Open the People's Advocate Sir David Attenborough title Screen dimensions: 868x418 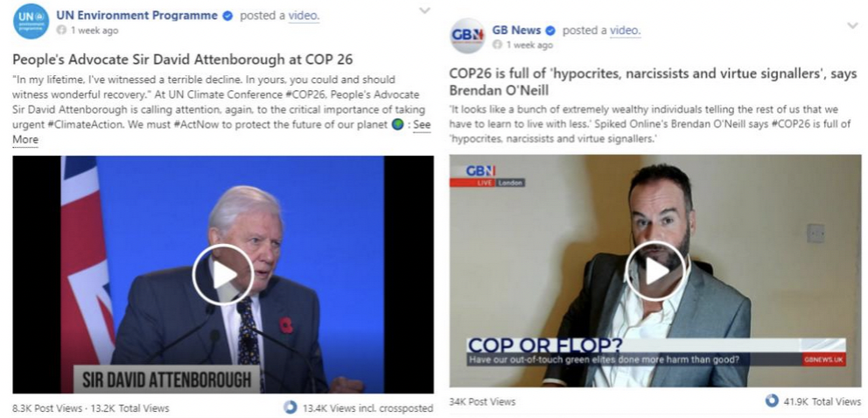(x=183, y=59)
